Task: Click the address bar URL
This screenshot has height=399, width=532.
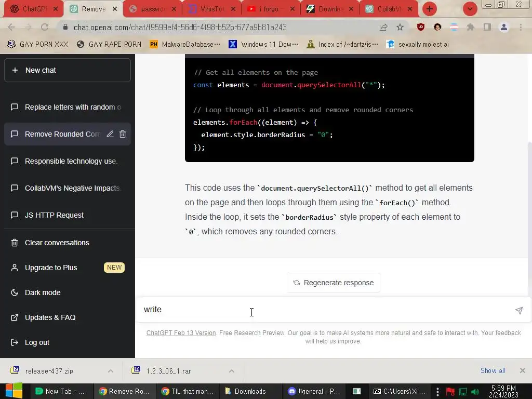Action: tap(180, 27)
